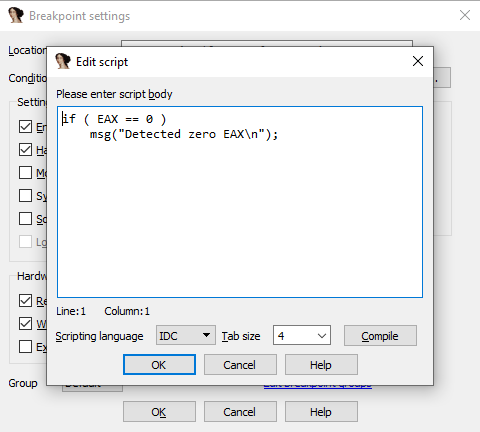
Task: Open the Scripting language IDC dropdown
Action: [186, 335]
